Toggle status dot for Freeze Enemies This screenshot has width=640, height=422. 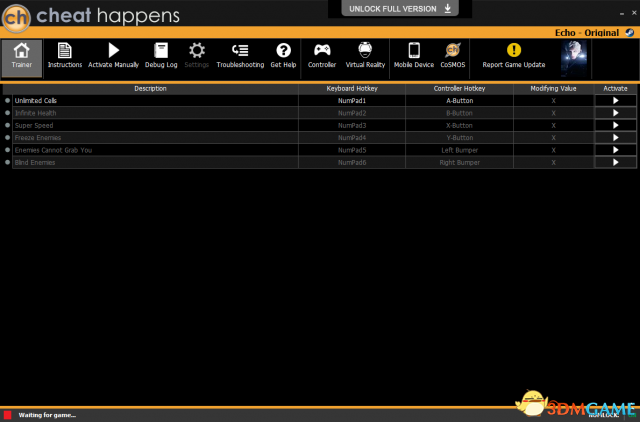(7, 138)
